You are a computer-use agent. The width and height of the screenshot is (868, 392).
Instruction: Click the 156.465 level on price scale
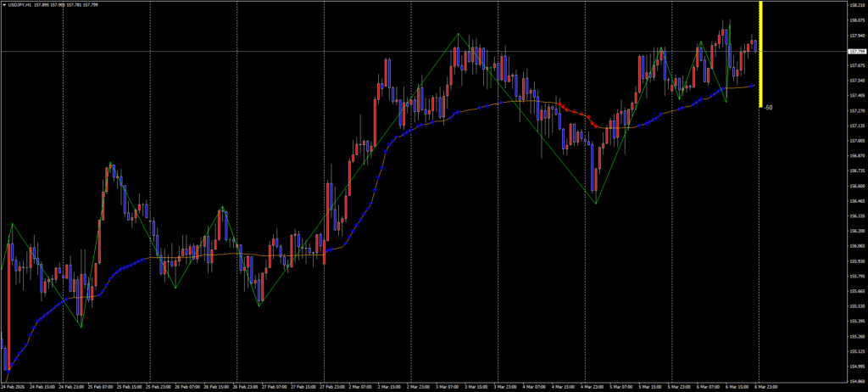[855, 202]
